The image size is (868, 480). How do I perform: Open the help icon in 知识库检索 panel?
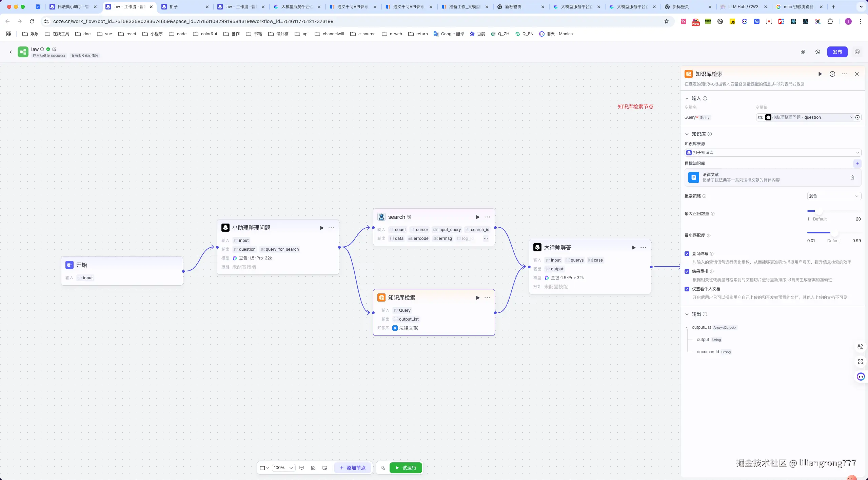click(x=832, y=74)
